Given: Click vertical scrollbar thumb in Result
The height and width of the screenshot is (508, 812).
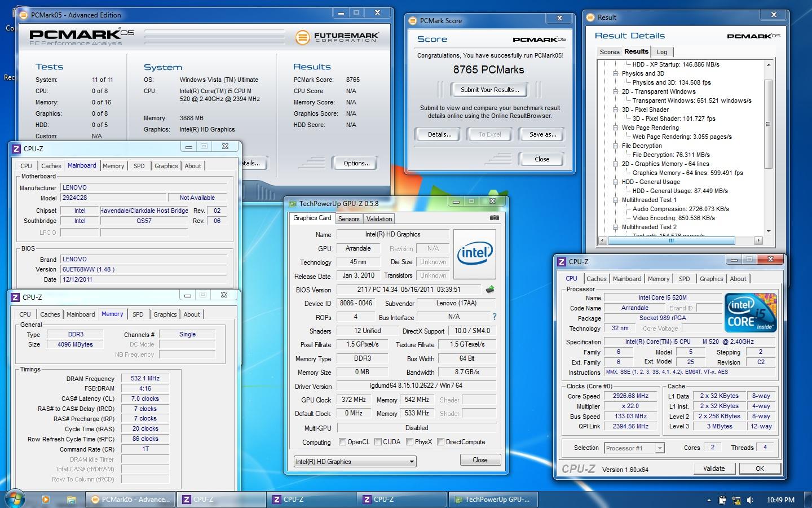Looking at the screenshot, I should pos(768,124).
